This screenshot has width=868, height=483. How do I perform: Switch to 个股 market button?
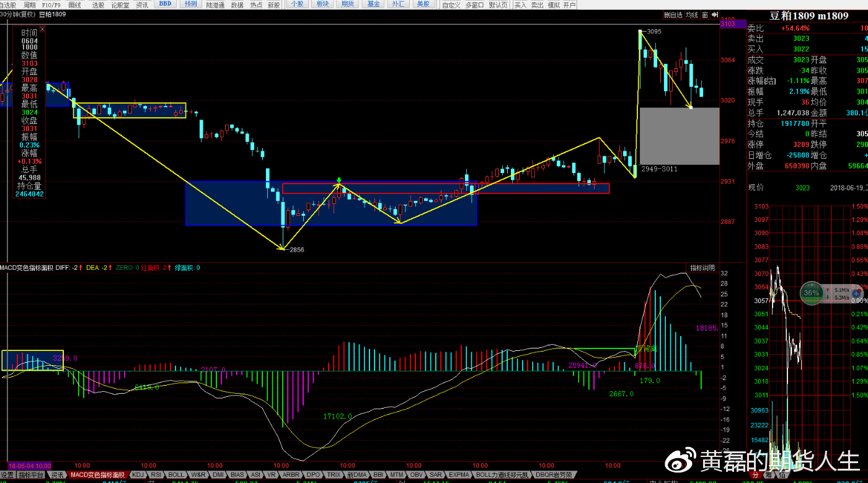click(297, 4)
